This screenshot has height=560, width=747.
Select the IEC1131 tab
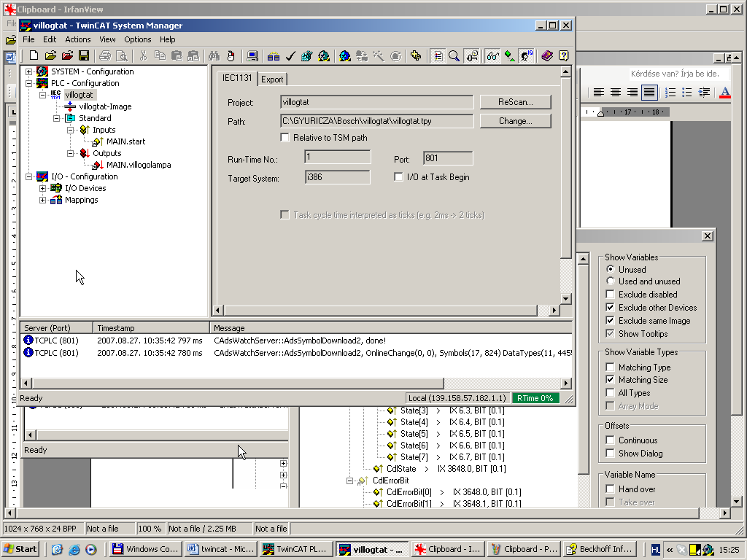237,78
